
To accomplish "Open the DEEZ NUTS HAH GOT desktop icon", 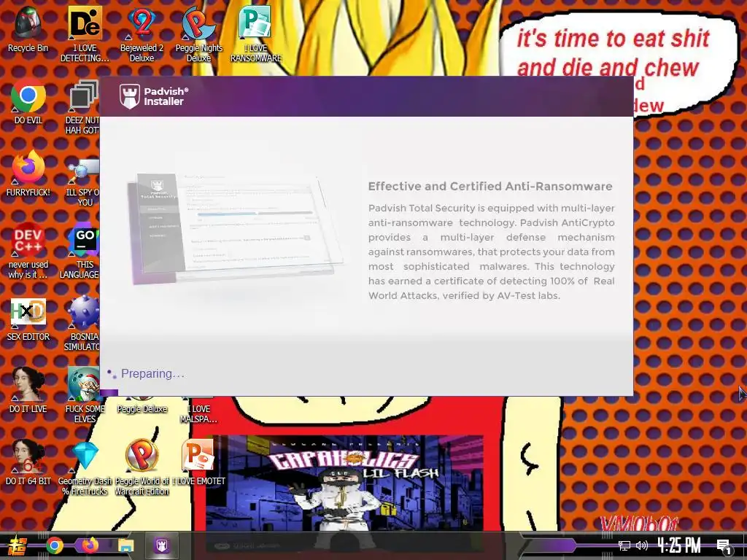I will (83, 107).
